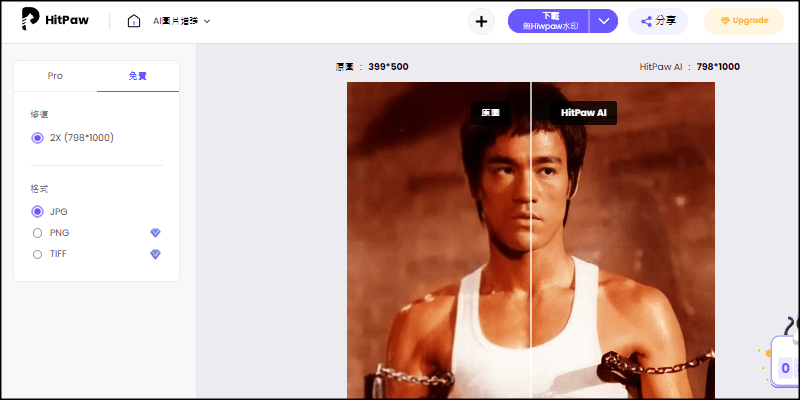The image size is (800, 400).
Task: Click the HitPaw logo
Action: pos(55,20)
